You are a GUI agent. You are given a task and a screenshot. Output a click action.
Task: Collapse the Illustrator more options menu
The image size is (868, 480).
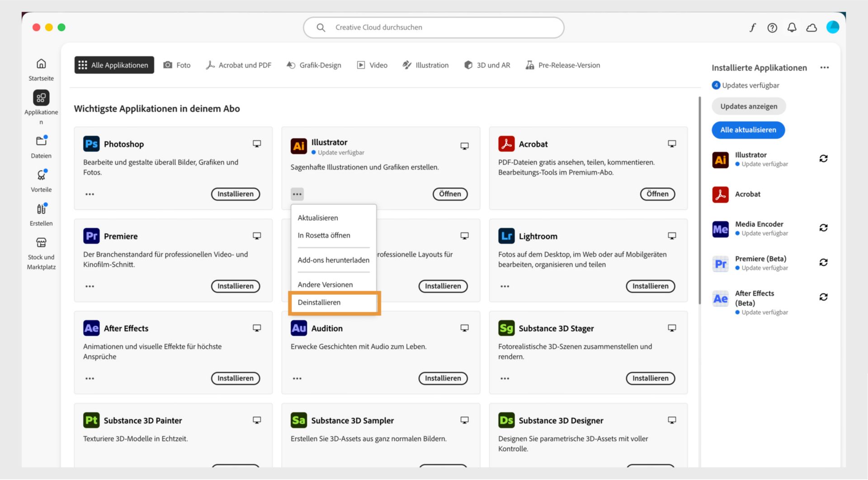(297, 194)
